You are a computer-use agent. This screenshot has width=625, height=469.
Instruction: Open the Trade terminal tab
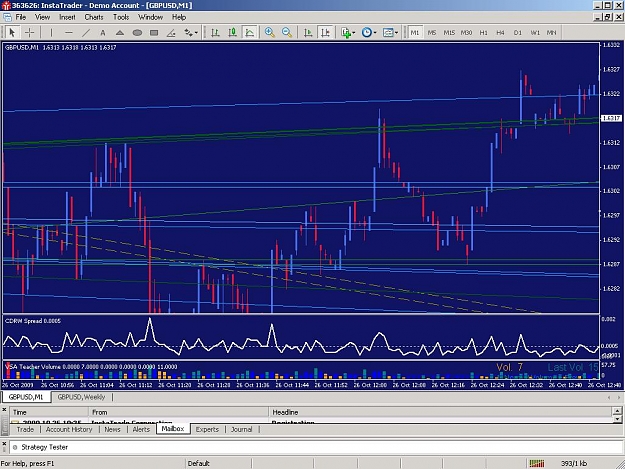[x=25, y=429]
